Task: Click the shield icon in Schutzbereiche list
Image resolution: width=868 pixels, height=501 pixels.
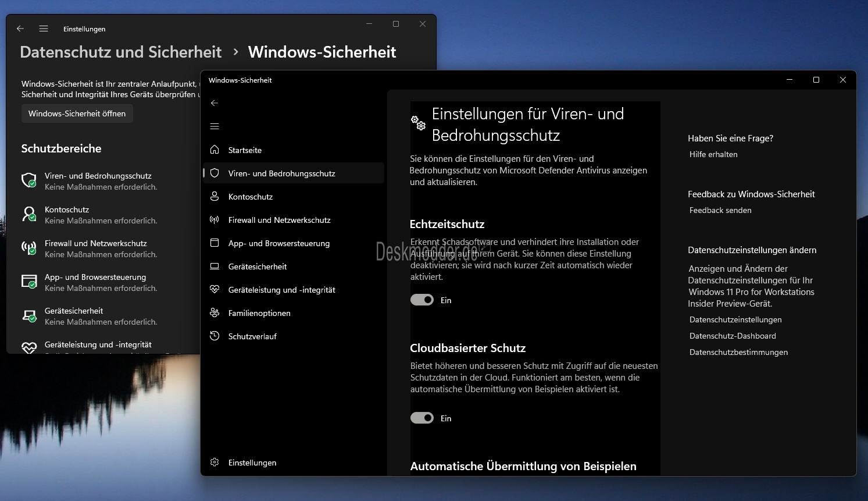Action: coord(29,180)
